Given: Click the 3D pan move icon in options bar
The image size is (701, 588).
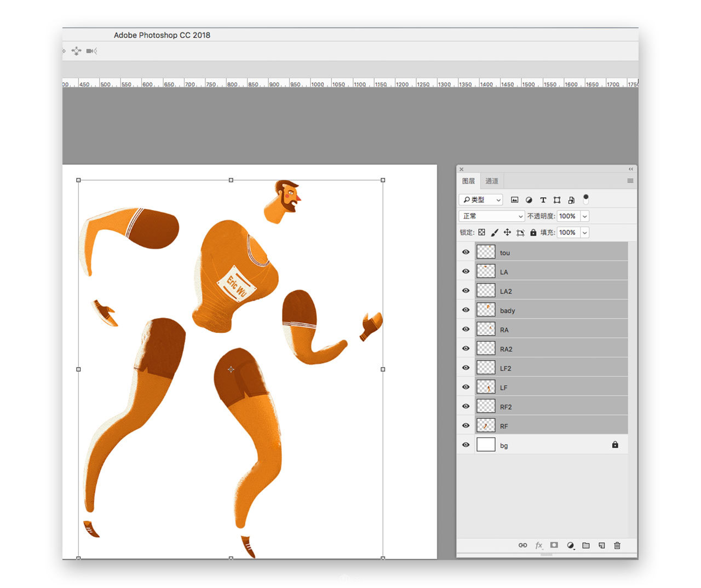Looking at the screenshot, I should pos(76,51).
